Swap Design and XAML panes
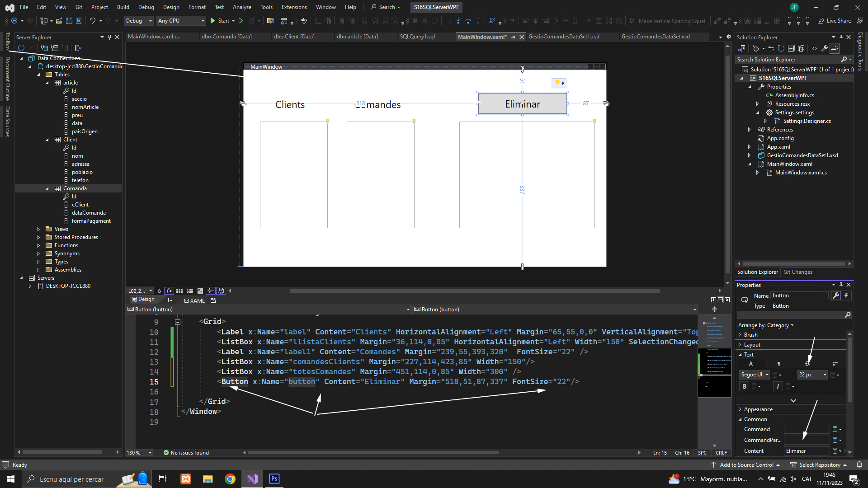The height and width of the screenshot is (488, 868). 170,300
